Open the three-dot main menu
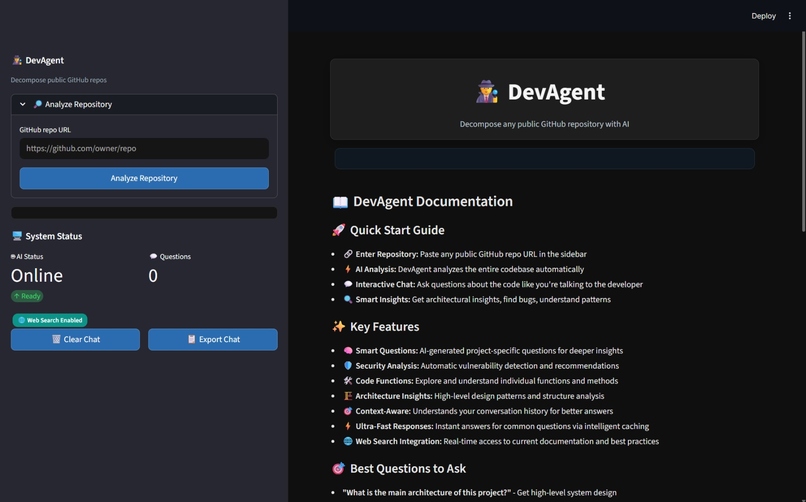Screen dimensions: 806x502 [790, 16]
